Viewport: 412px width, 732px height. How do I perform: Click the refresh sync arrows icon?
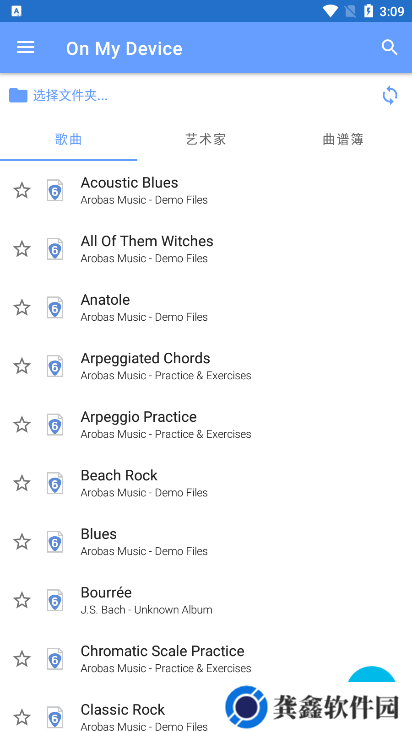[390, 96]
